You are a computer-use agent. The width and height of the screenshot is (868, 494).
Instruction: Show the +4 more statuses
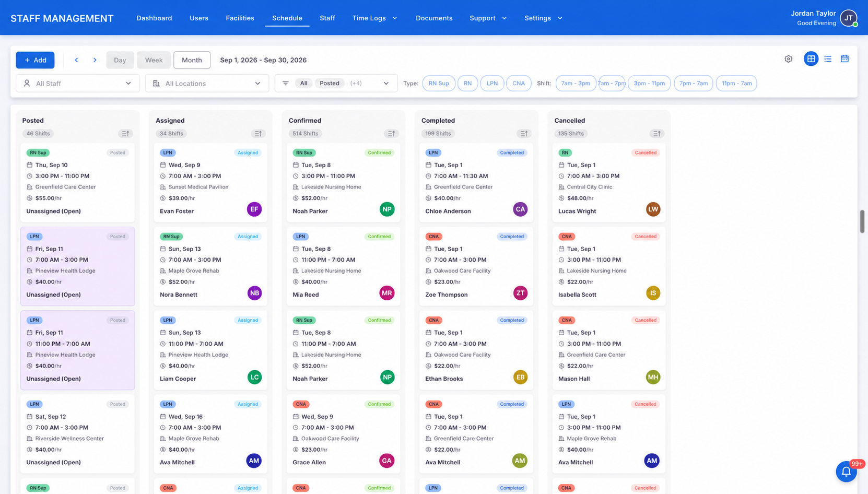point(356,84)
